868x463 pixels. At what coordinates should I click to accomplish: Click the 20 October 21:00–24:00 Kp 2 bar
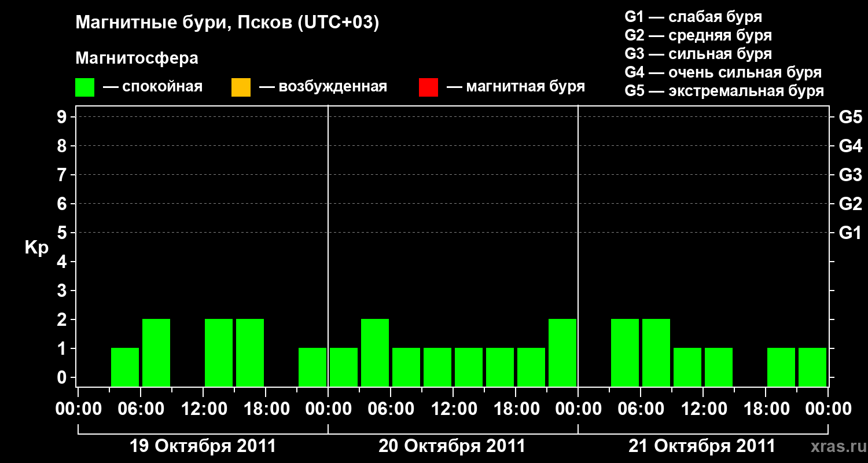pyautogui.click(x=562, y=352)
